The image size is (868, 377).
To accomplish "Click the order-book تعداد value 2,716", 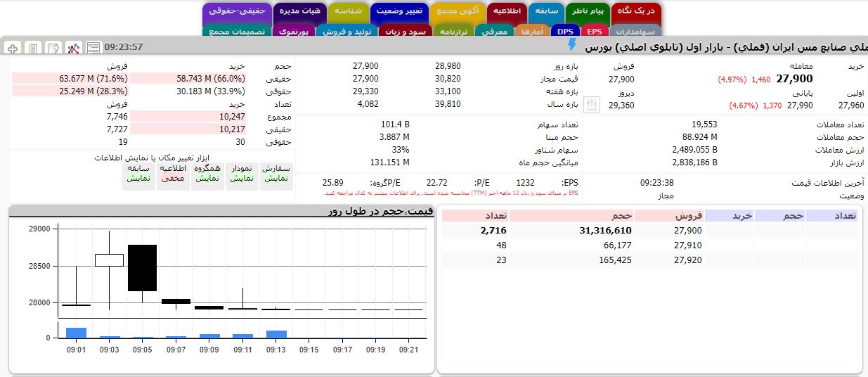I will point(493,231).
